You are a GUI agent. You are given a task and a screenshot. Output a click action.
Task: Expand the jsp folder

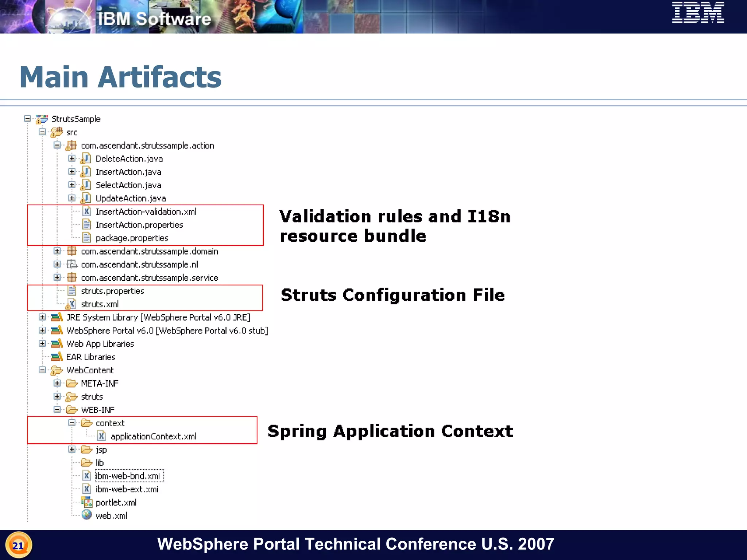[72, 450]
